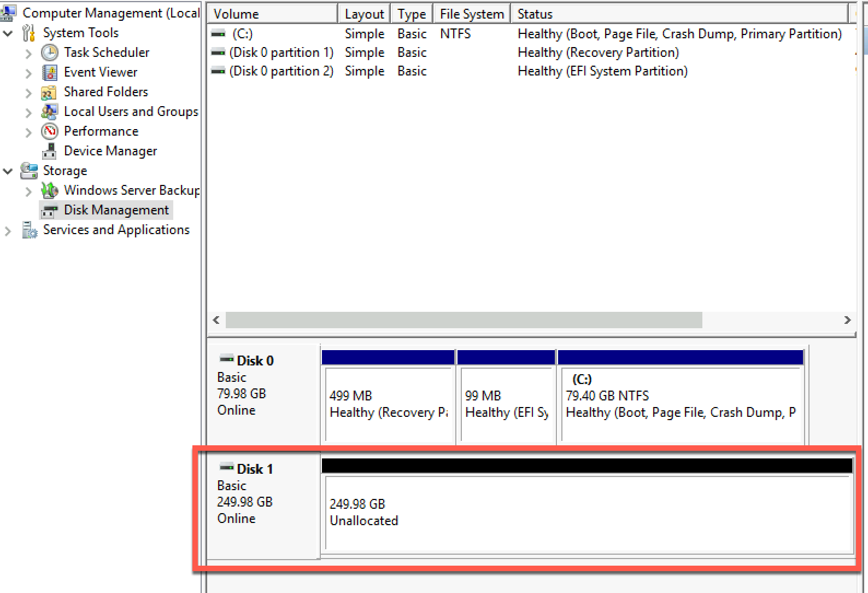Select the (Disk 0 partition 1) volume row

[x=531, y=53]
